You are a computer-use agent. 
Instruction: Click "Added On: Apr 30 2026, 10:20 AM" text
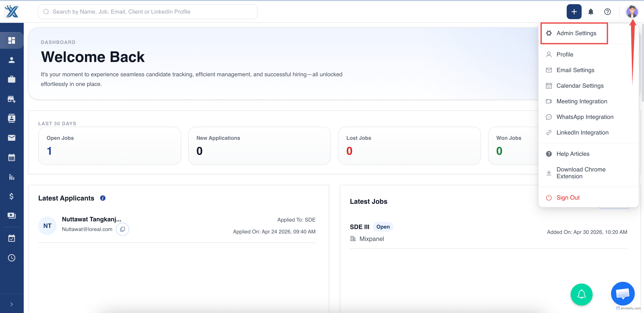(587, 232)
